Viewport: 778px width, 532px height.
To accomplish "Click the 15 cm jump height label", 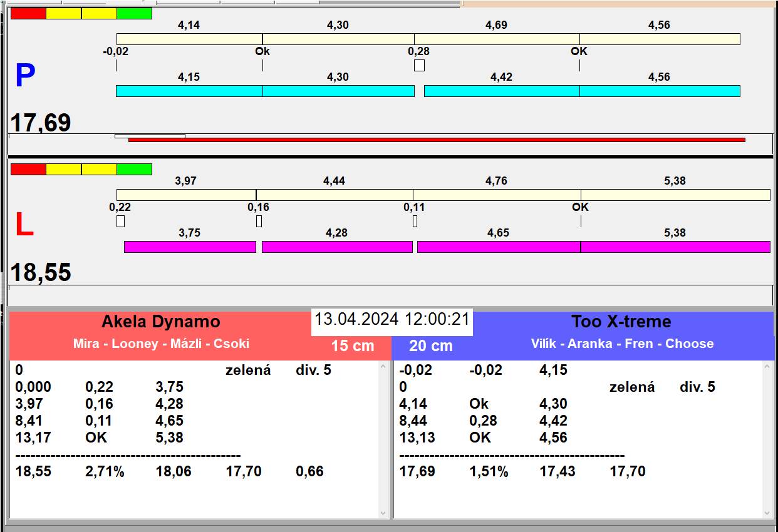I will [352, 345].
